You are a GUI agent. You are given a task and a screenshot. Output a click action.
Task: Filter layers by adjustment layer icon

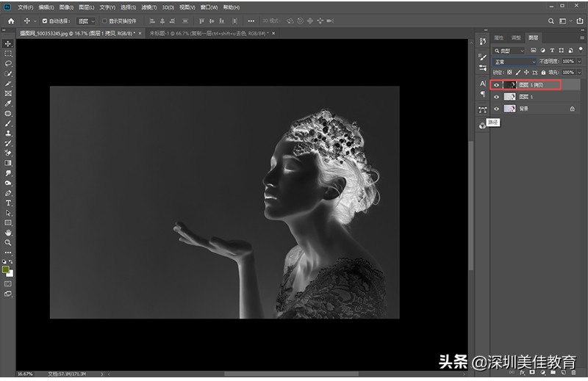(542, 50)
